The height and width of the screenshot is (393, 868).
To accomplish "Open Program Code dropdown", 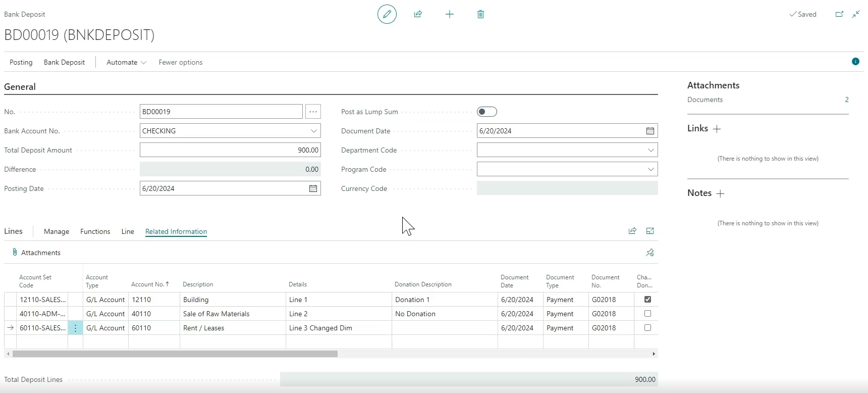I will (x=650, y=169).
